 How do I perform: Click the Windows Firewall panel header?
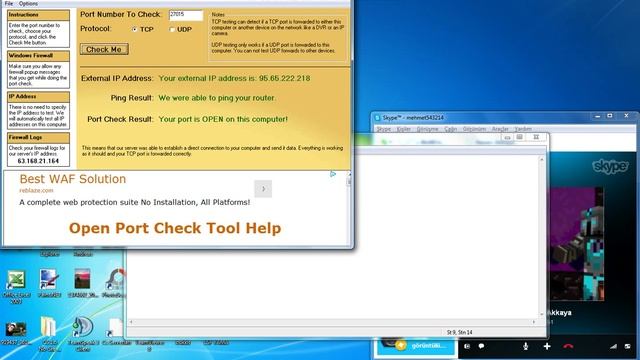[38, 56]
